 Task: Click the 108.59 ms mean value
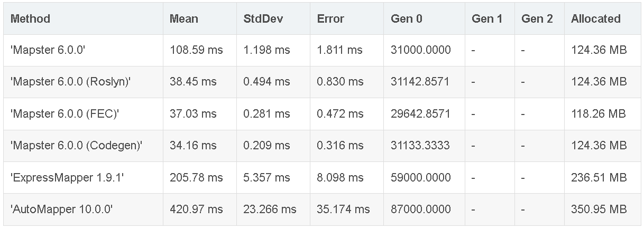(196, 50)
